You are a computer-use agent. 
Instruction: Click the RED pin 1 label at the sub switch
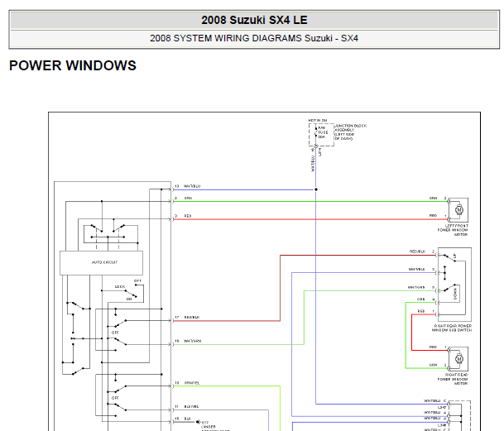(x=426, y=311)
